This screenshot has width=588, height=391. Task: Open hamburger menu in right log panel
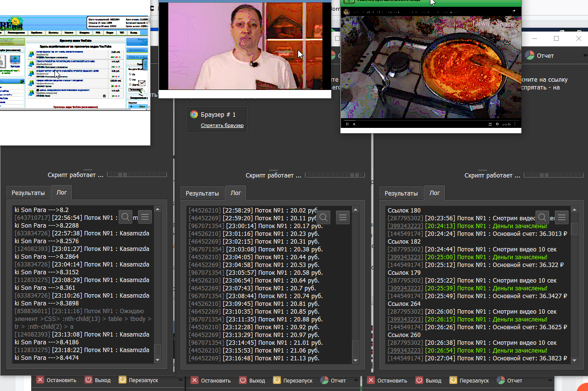tap(562, 217)
